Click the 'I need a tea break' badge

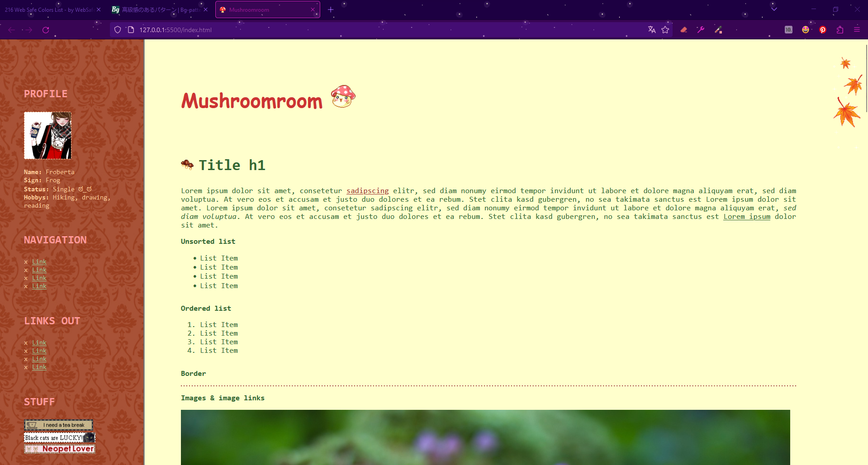(x=58, y=425)
